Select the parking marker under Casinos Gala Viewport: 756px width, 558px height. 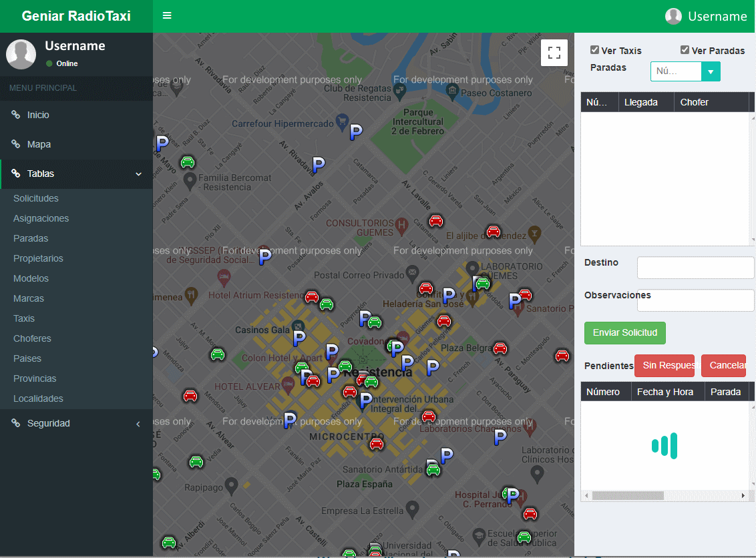pyautogui.click(x=299, y=338)
